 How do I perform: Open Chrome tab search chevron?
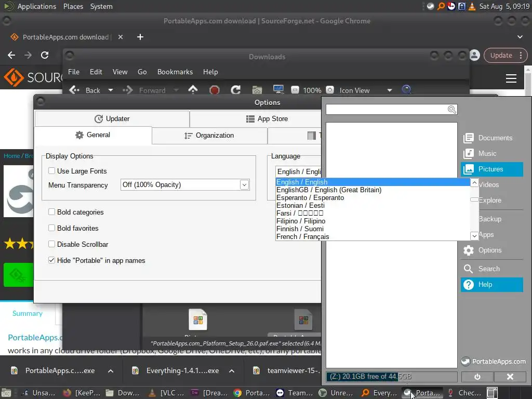(520, 37)
